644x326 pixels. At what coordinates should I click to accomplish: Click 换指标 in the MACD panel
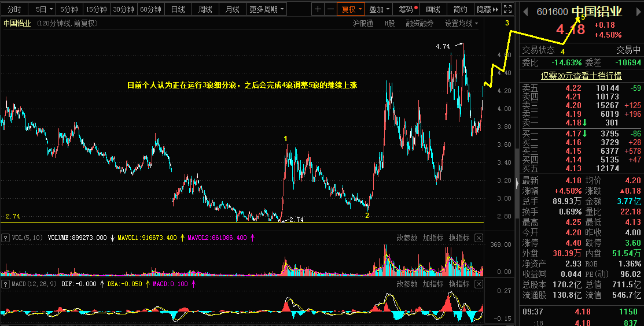coord(459,284)
